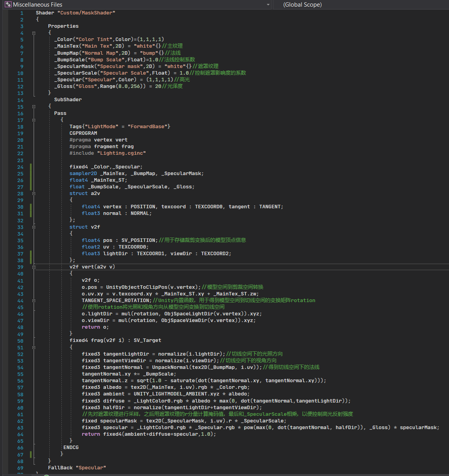Collapse the SubShader block at line 15

pyautogui.click(x=34, y=107)
